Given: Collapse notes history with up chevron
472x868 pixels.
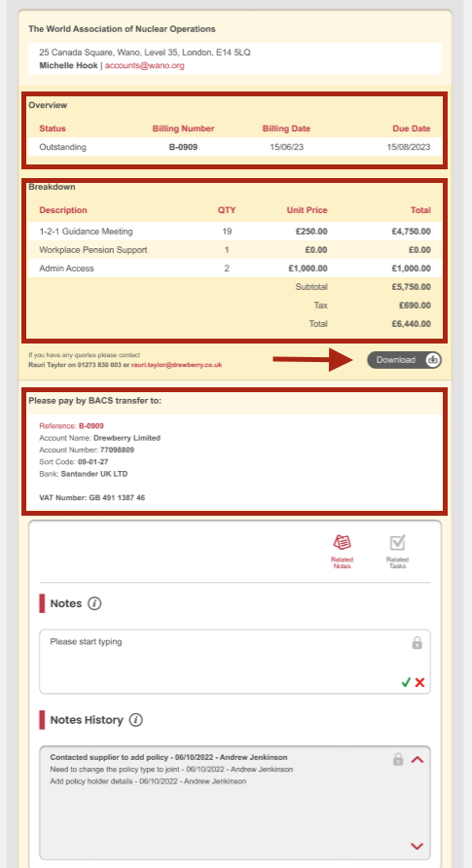Looking at the screenshot, I should click(x=418, y=759).
